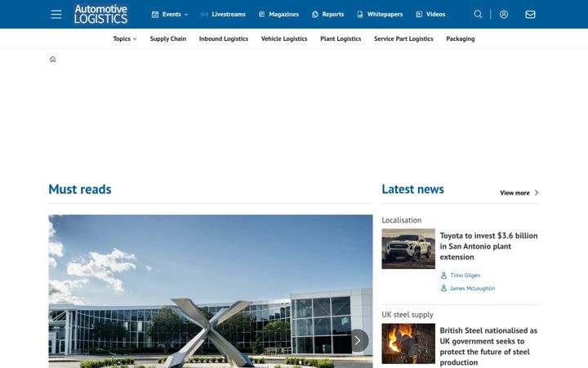Open the Toyota San Antonio plant article
Viewport: 588px width, 368px height.
[488, 246]
